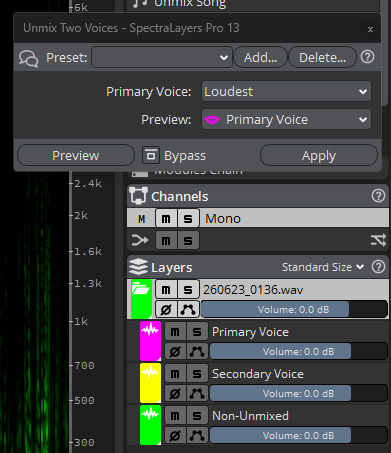Screen dimensions: 391x453
Task: Open envelope curve for Secondary Voice layer
Action: (197, 393)
